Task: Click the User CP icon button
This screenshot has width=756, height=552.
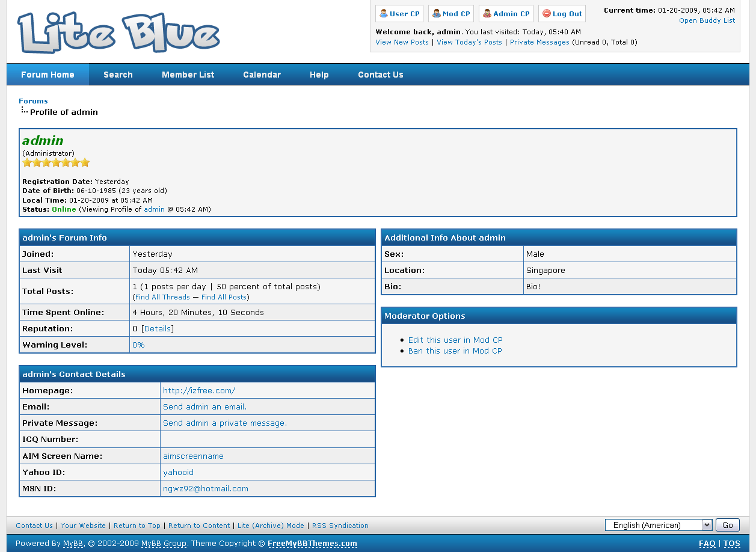Action: pyautogui.click(x=399, y=14)
